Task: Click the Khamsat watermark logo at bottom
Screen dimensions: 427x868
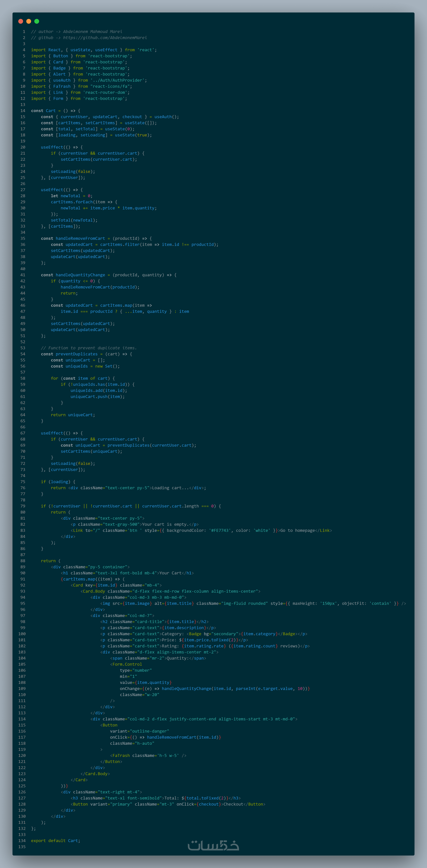Action: [x=213, y=845]
